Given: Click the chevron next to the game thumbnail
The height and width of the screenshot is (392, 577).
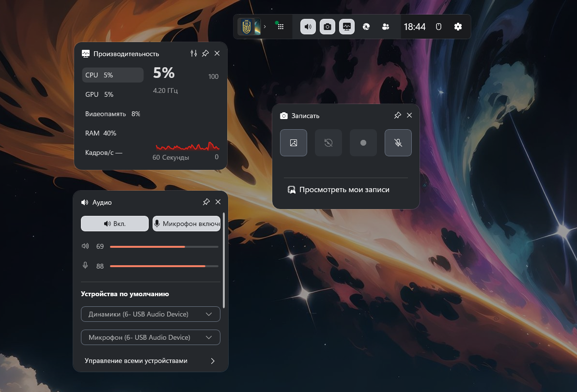Looking at the screenshot, I should [265, 27].
